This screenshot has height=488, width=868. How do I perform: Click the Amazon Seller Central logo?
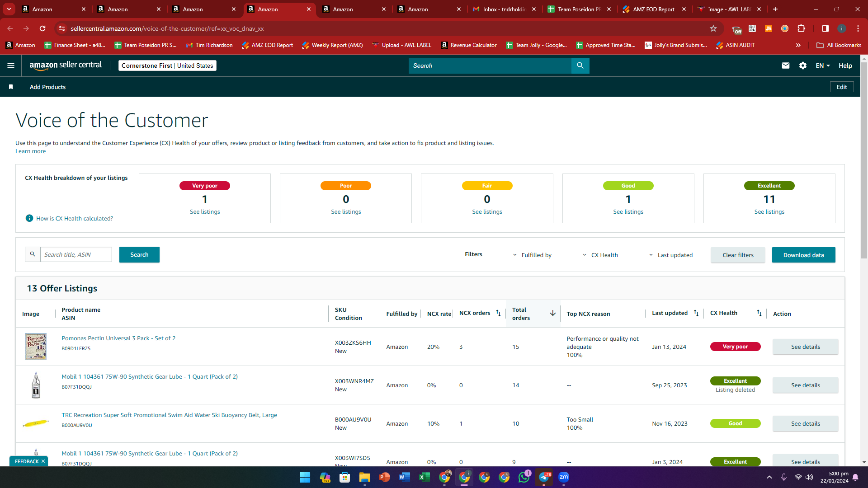pyautogui.click(x=66, y=65)
